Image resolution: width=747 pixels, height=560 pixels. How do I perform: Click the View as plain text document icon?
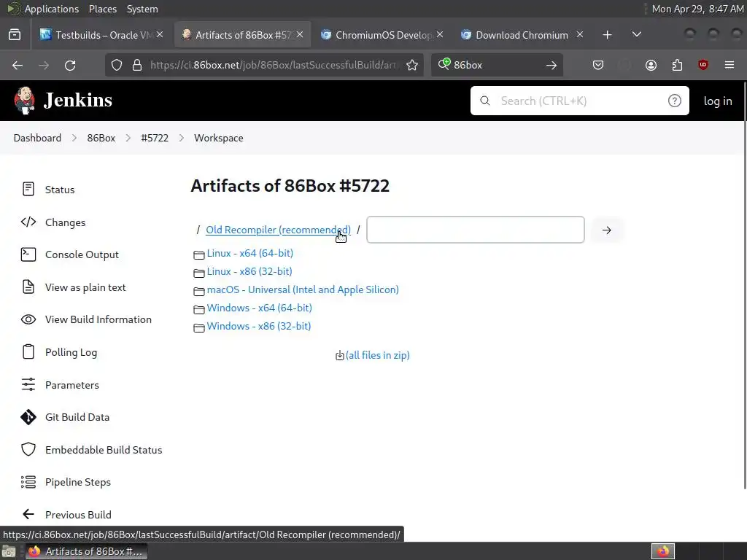coord(28,287)
